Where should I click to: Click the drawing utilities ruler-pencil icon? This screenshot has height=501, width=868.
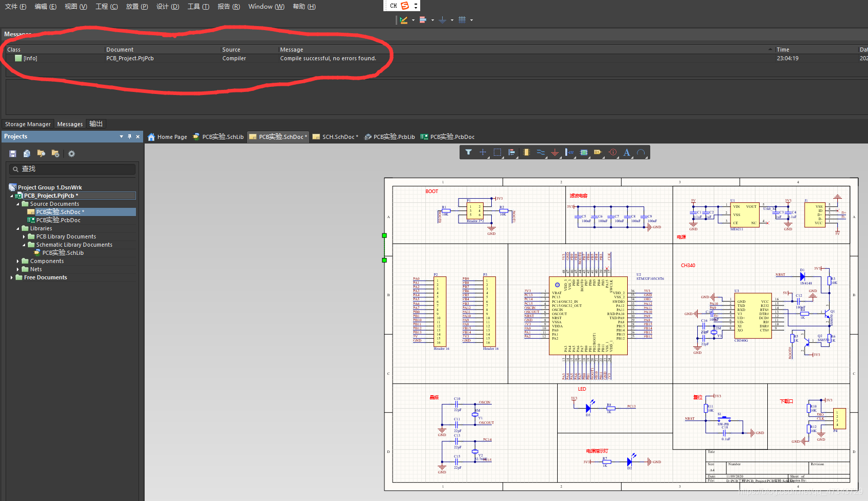404,20
